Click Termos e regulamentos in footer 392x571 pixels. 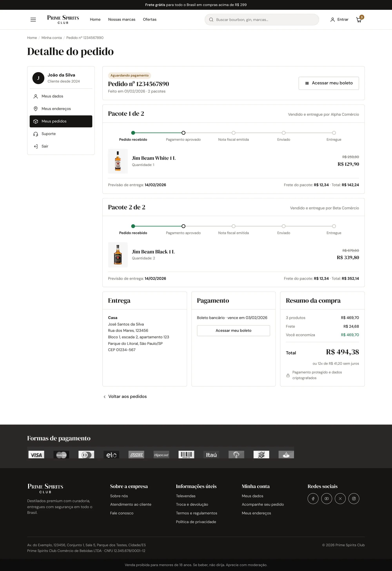197,513
